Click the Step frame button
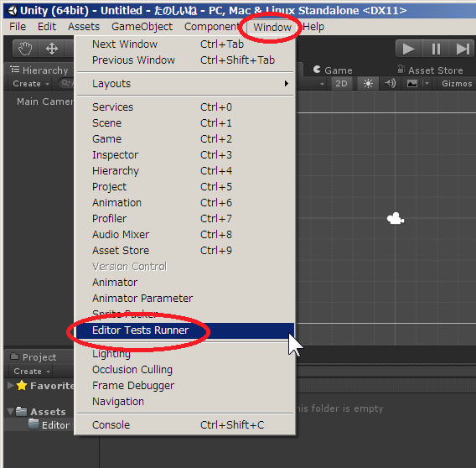Image resolution: width=476 pixels, height=468 pixels. pyautogui.click(x=462, y=49)
